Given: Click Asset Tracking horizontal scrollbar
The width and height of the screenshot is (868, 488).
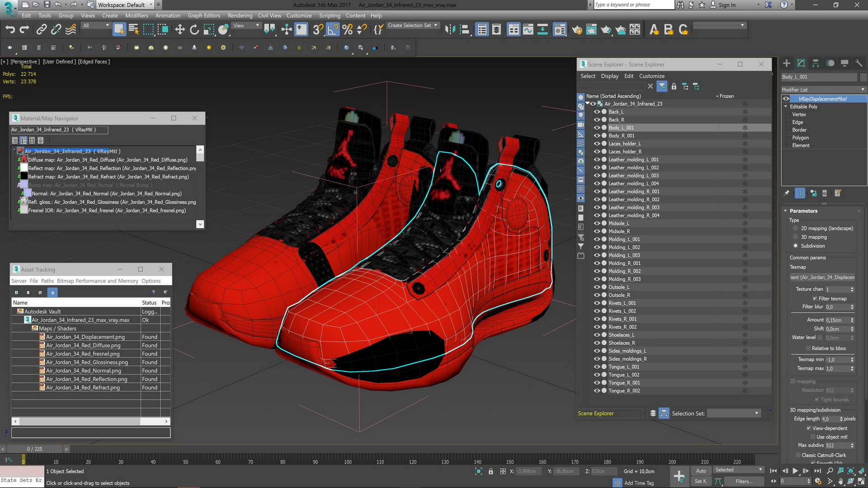Looking at the screenshot, I should click(x=90, y=421).
